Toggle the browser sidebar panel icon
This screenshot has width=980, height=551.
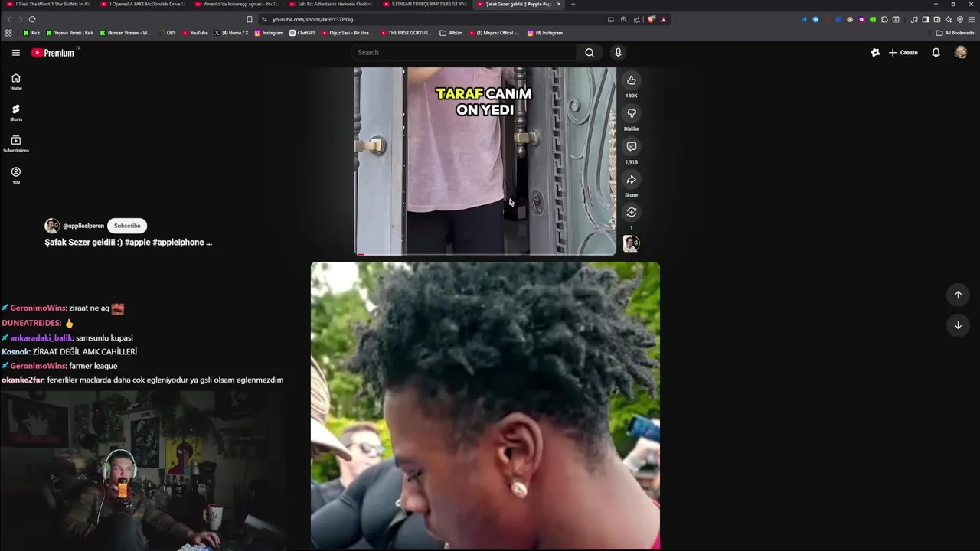[925, 19]
